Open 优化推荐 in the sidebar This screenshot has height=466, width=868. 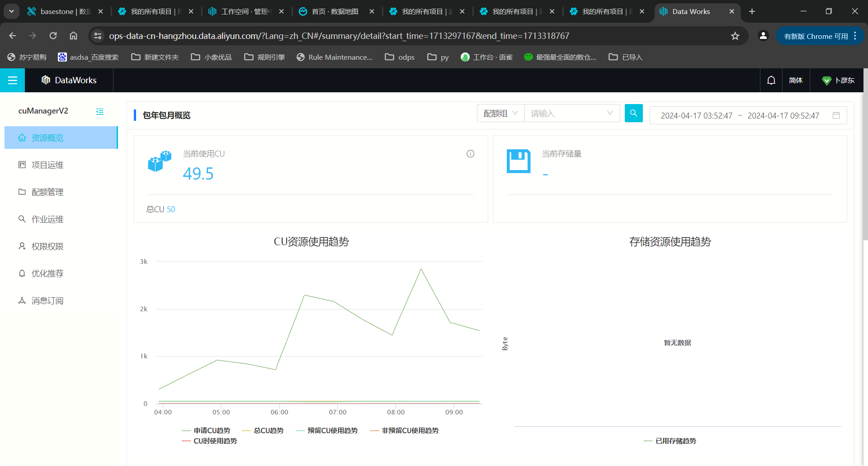pos(61,273)
